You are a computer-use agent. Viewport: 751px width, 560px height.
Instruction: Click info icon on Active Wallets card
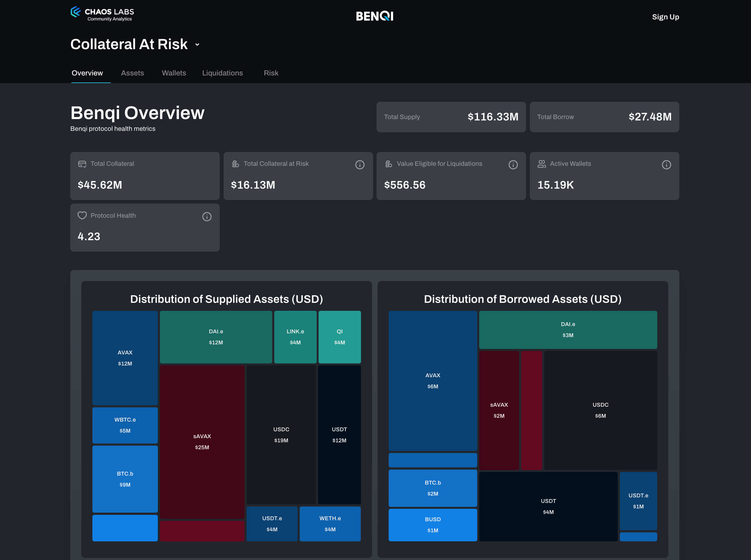666,165
